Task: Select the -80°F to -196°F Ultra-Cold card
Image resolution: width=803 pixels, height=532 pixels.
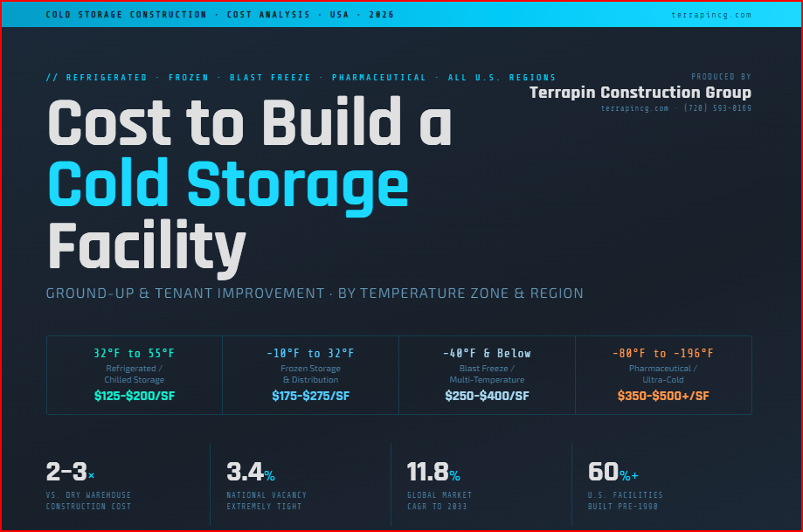Action: pyautogui.click(x=663, y=374)
